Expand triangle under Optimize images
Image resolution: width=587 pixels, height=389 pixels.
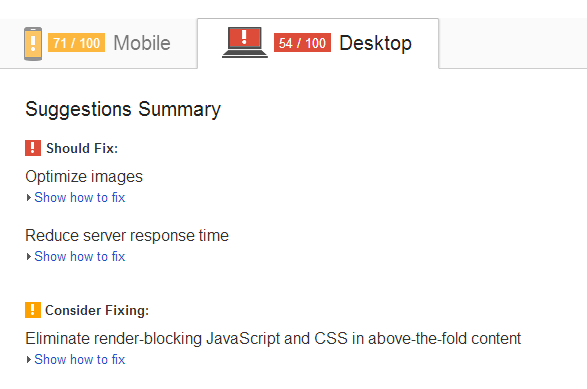point(29,198)
